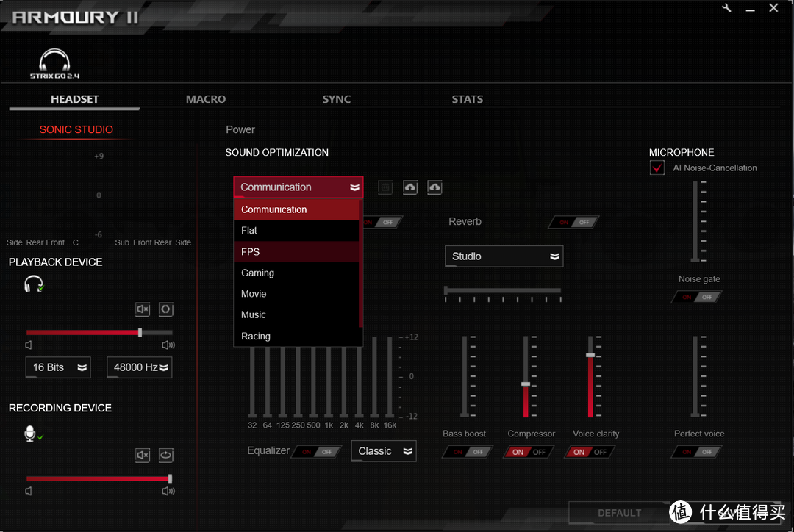
Task: Open the Power section
Action: 240,129
